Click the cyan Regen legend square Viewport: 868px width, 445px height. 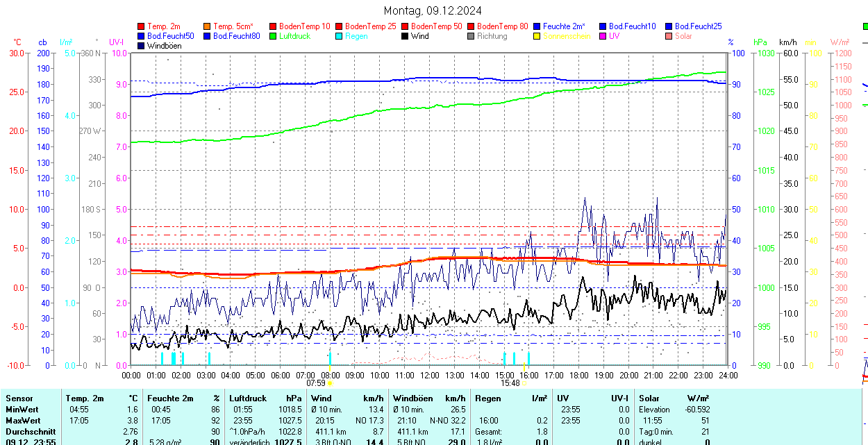click(340, 36)
